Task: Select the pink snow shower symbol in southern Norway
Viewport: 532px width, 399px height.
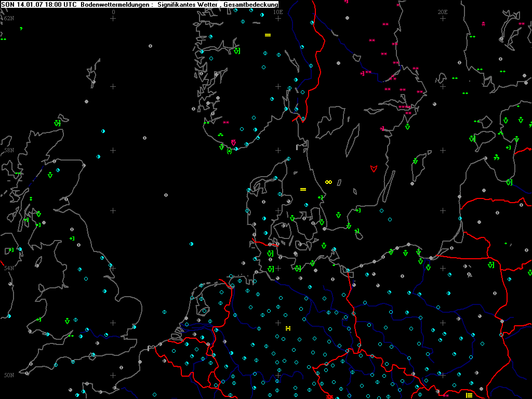Action: click(x=233, y=142)
